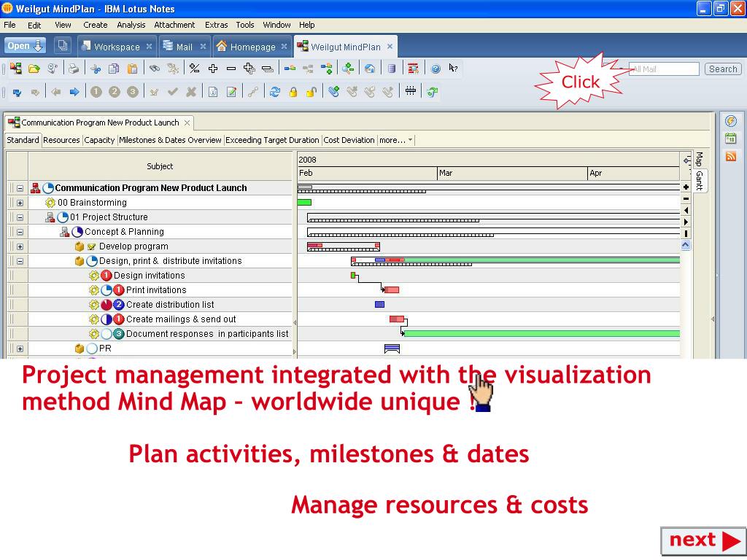Open help with the question mark icon
The width and height of the screenshot is (747, 560).
click(x=436, y=69)
